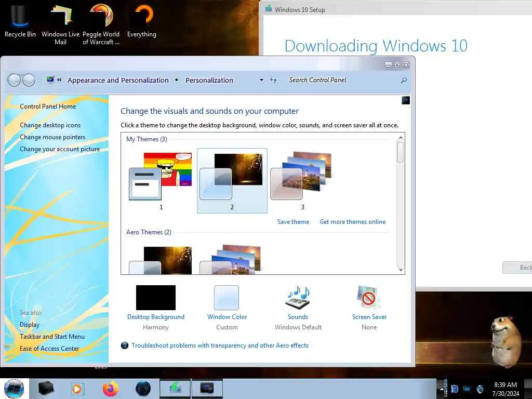Open Change your account picture link

pos(60,149)
